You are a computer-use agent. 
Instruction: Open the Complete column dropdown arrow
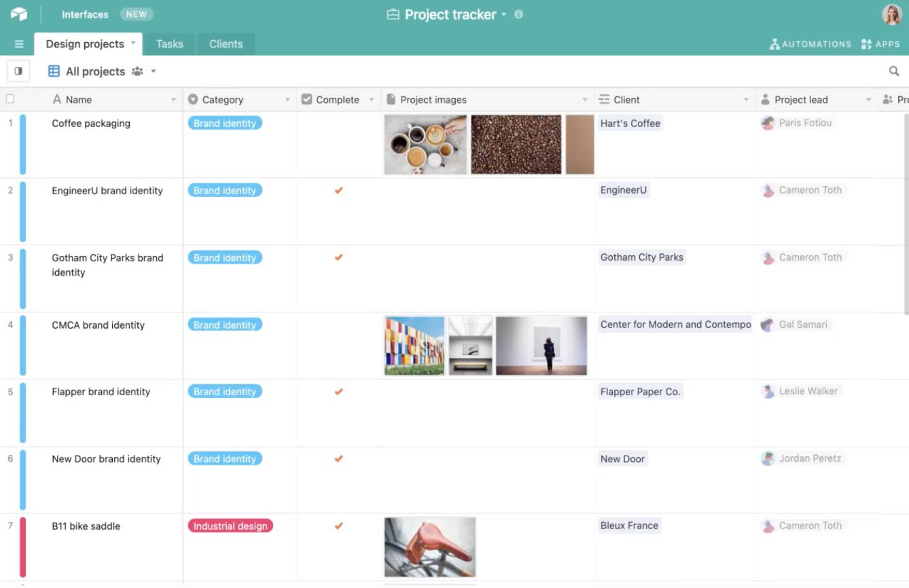pyautogui.click(x=372, y=100)
